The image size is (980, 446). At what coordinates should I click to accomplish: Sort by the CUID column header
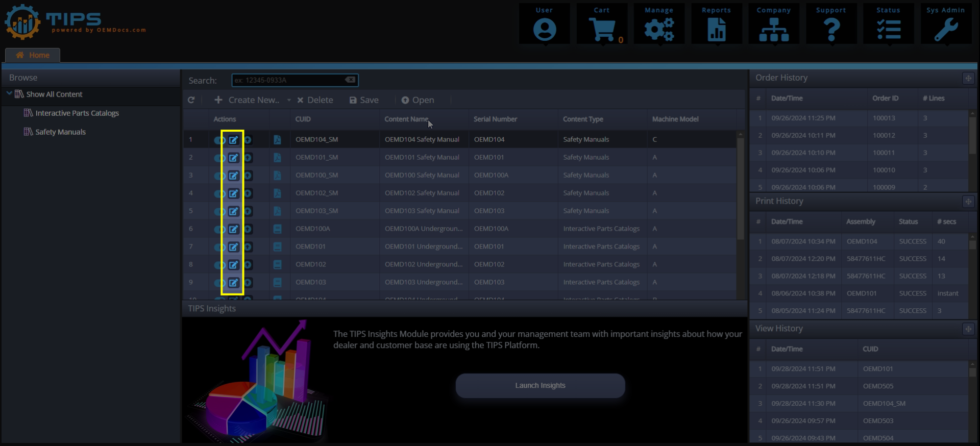coord(303,119)
